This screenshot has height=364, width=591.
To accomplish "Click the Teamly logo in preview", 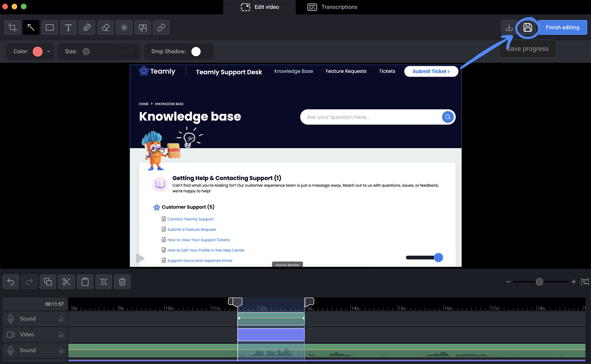I will tap(157, 71).
